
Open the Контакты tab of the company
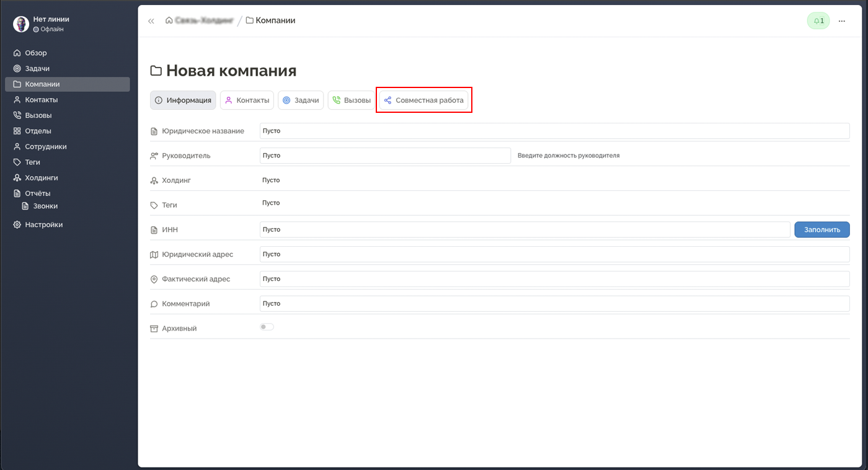click(x=247, y=100)
